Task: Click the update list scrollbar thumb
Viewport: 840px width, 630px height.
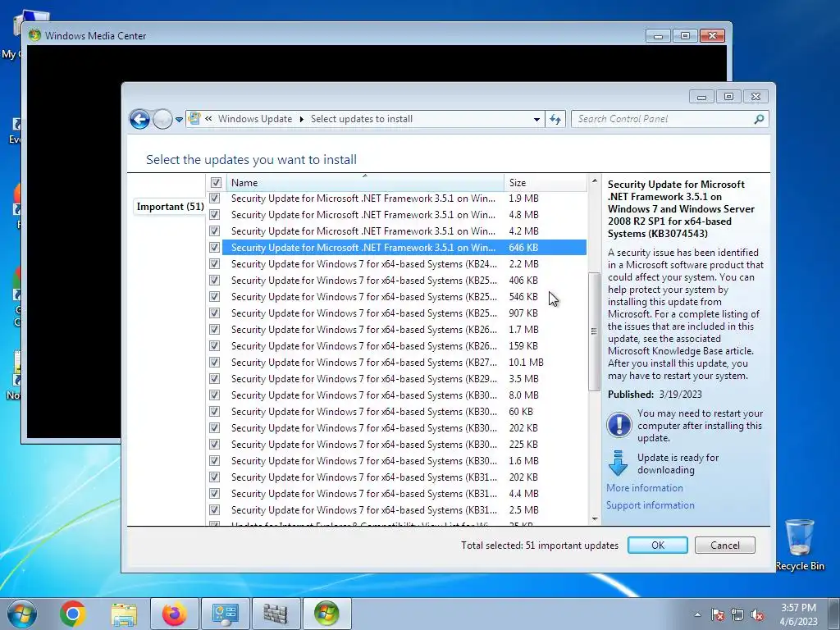Action: pos(594,331)
